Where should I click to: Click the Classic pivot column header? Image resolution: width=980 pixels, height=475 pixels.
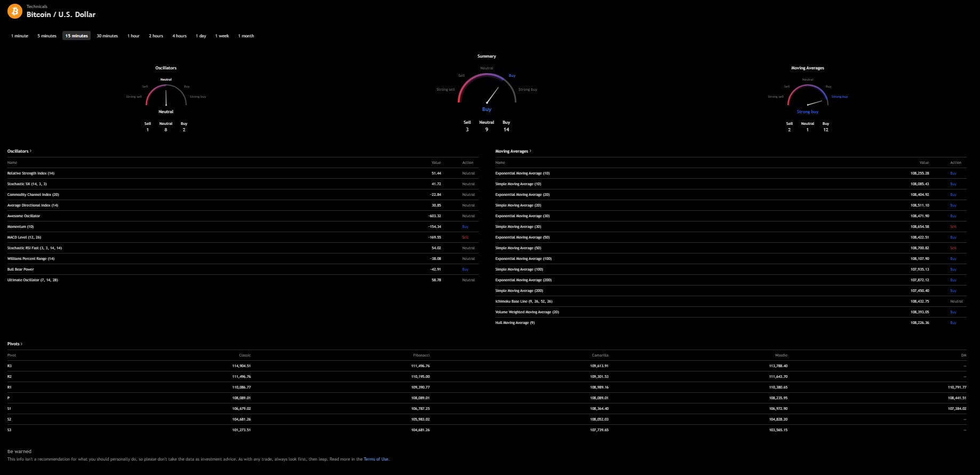(x=245, y=355)
